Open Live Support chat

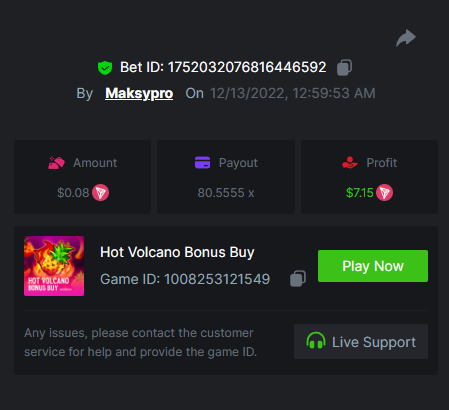point(361,342)
